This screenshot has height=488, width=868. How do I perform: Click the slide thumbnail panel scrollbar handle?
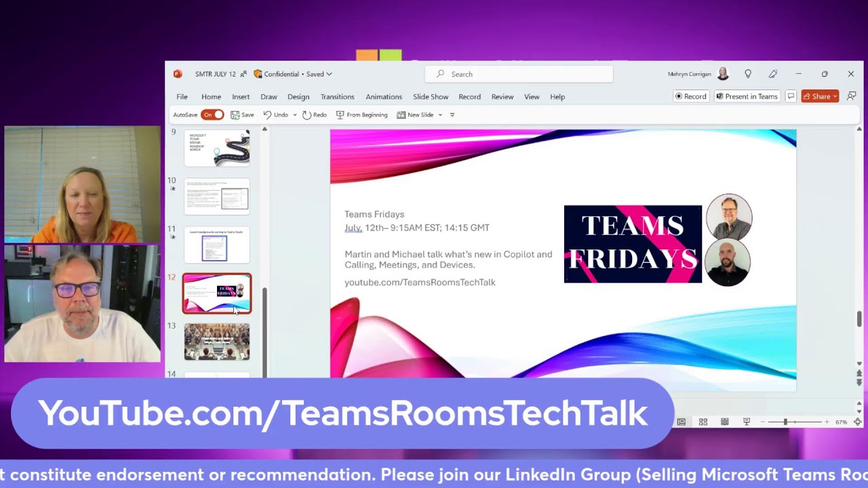tap(264, 331)
